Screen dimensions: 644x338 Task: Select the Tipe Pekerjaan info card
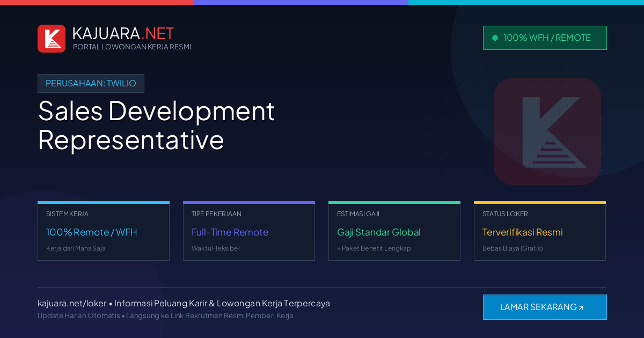249,231
